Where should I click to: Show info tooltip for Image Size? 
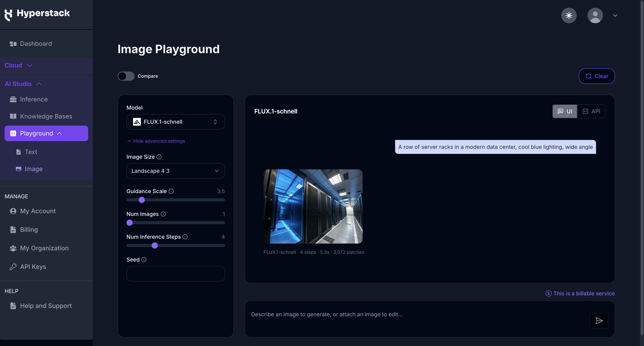[159, 157]
